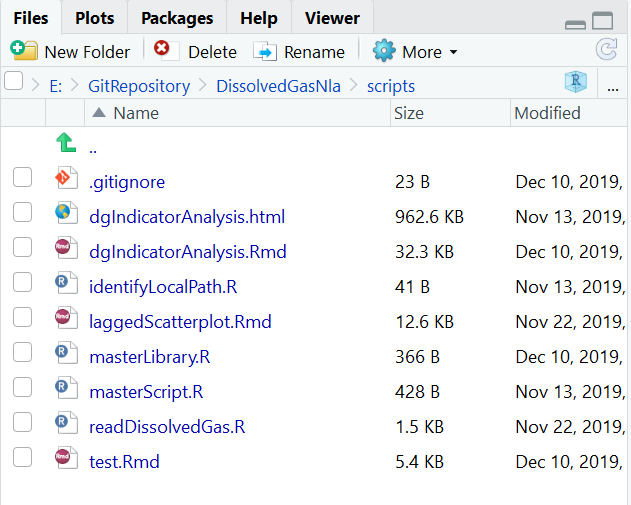Switch to the Plots tab
The image size is (631, 505).
[95, 18]
